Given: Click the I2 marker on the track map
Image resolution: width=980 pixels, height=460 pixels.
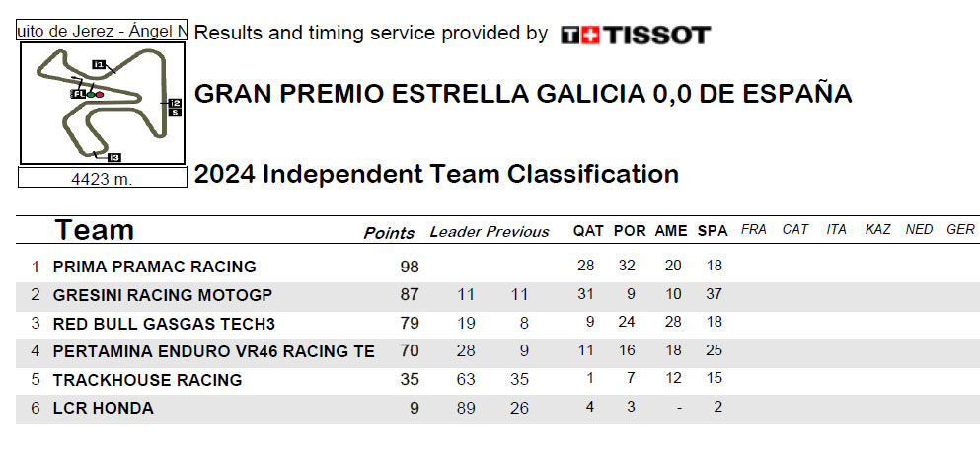Looking at the screenshot, I should point(175,103).
